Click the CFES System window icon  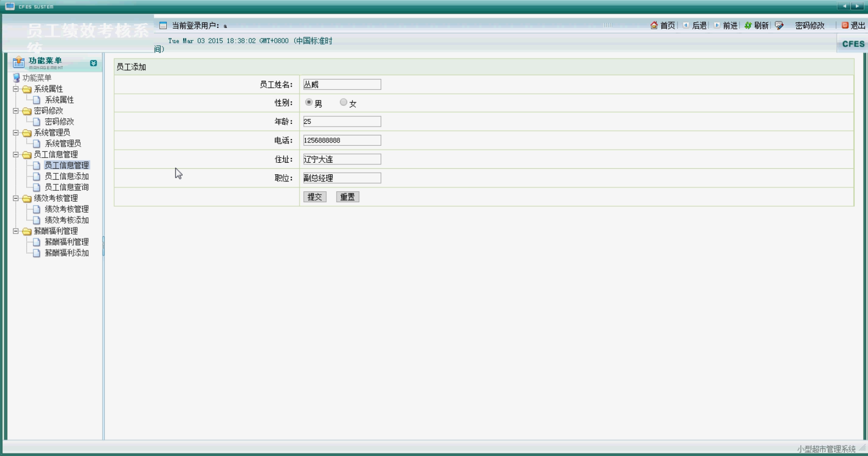point(10,6)
